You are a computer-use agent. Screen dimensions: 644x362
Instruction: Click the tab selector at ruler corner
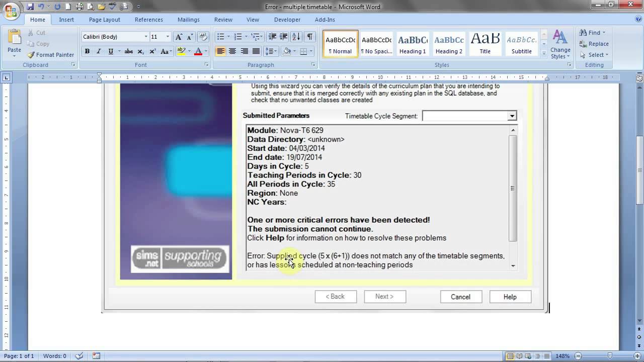pyautogui.click(x=7, y=77)
